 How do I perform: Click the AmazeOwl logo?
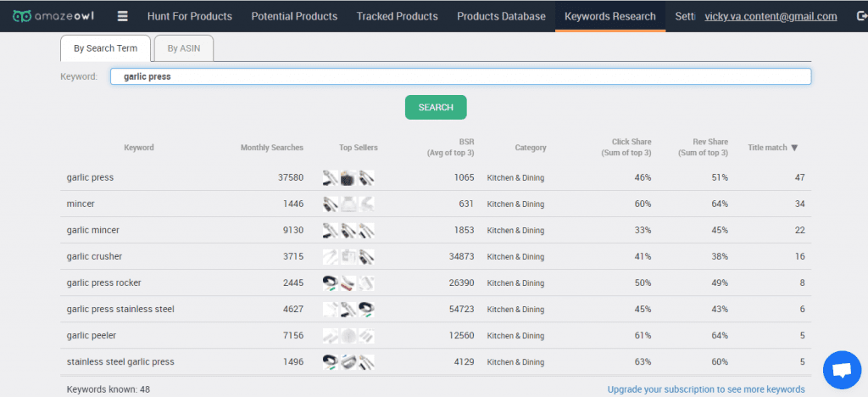point(53,16)
